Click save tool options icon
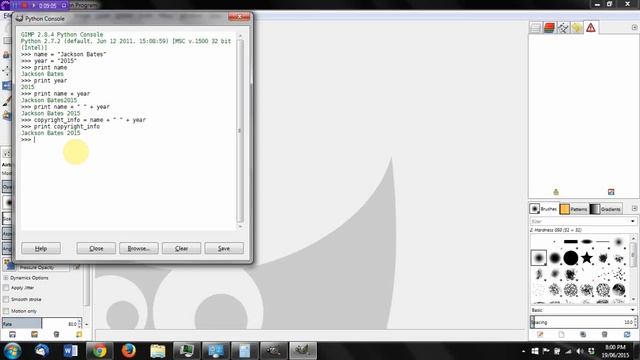This screenshot has width=640, height=360. [12, 335]
